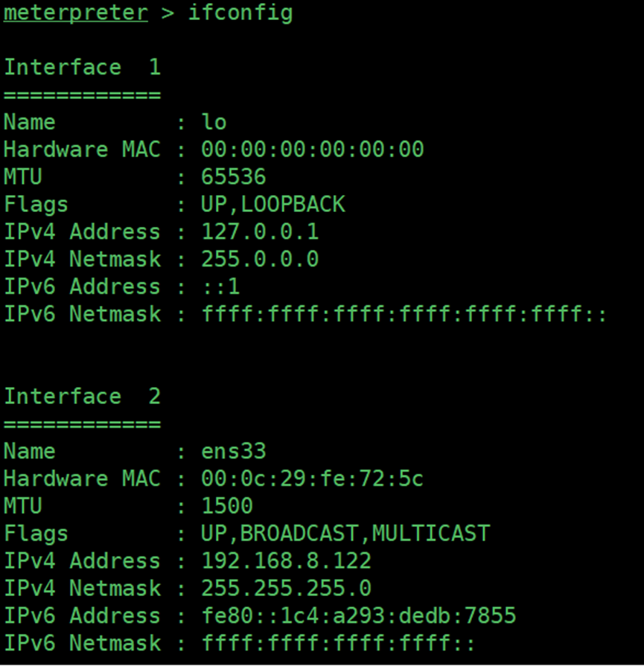The width and height of the screenshot is (644, 666).
Task: Click the Interface 2 IPv6 netmask value
Action: (338, 643)
